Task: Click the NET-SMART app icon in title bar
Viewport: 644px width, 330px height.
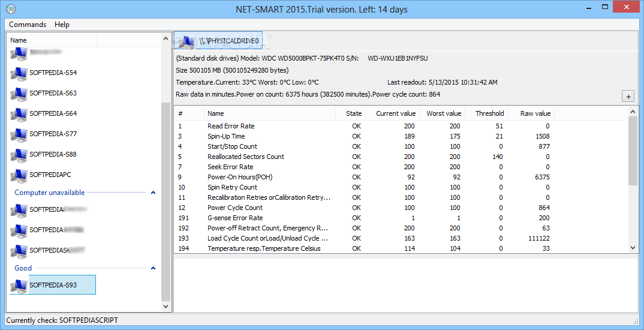Action: coord(11,8)
